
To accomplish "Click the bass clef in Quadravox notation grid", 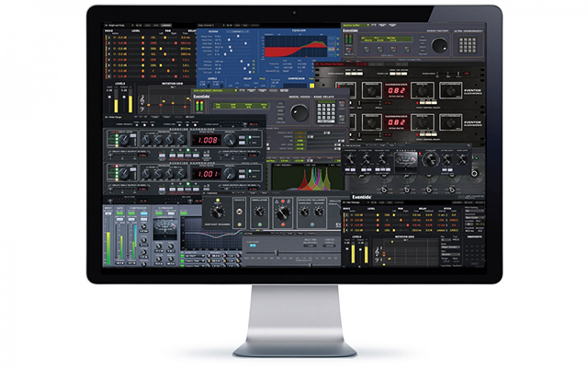I will coord(378,259).
